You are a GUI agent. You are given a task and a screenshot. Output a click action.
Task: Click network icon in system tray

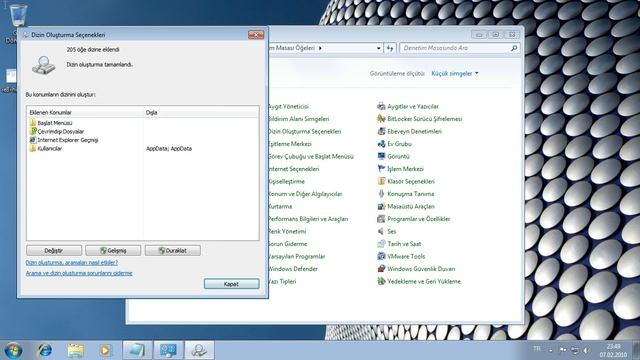coord(574,350)
